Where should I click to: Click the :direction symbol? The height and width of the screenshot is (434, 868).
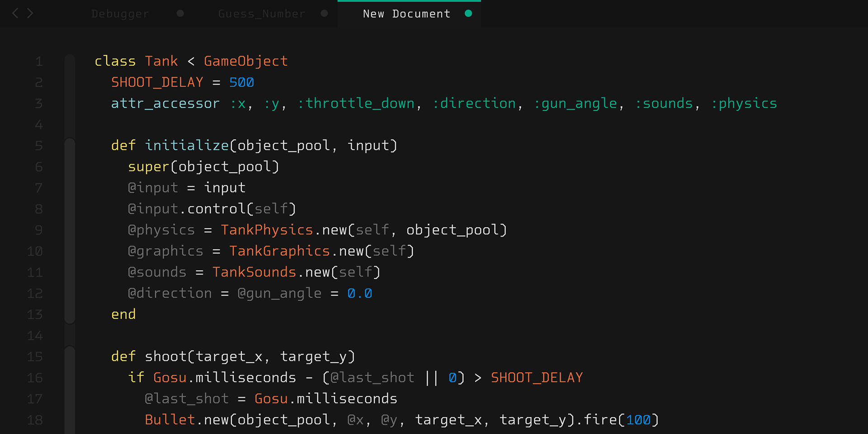pos(474,104)
